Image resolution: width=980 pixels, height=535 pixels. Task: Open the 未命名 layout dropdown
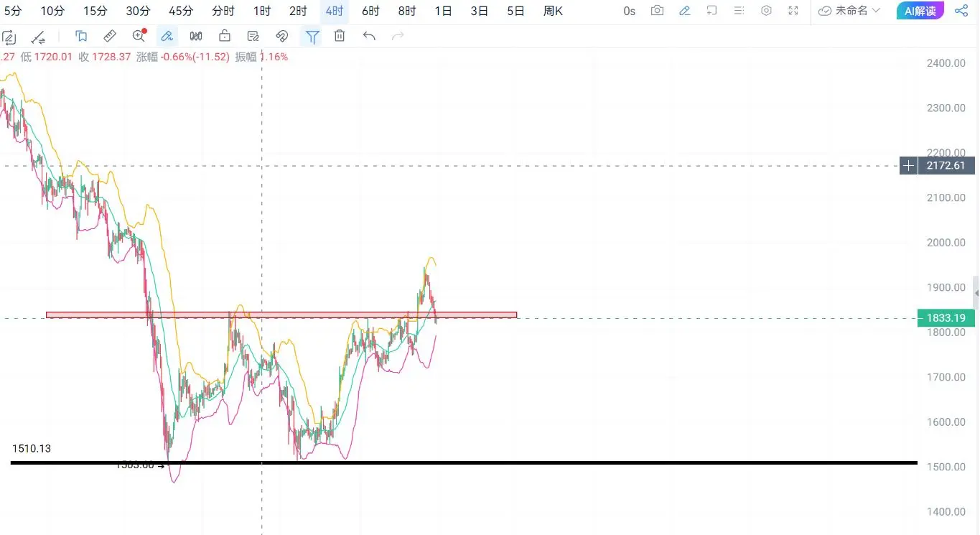tap(849, 11)
